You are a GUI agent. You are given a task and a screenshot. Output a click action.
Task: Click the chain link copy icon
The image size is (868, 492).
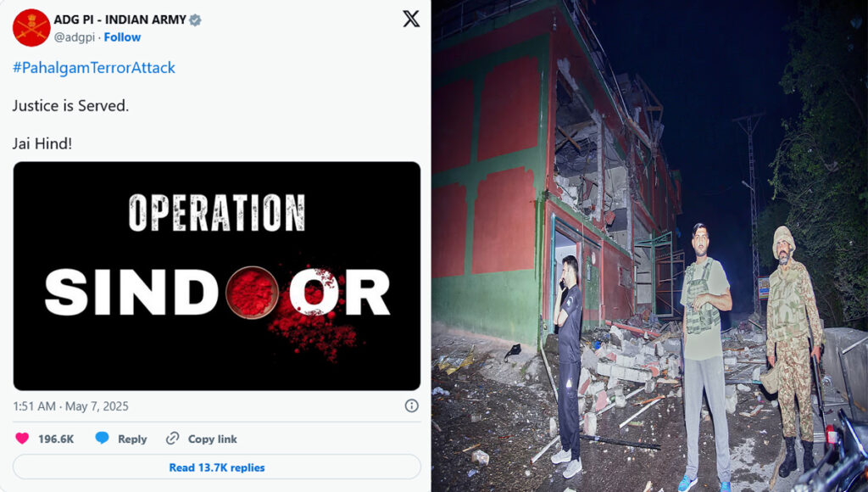pos(172,439)
